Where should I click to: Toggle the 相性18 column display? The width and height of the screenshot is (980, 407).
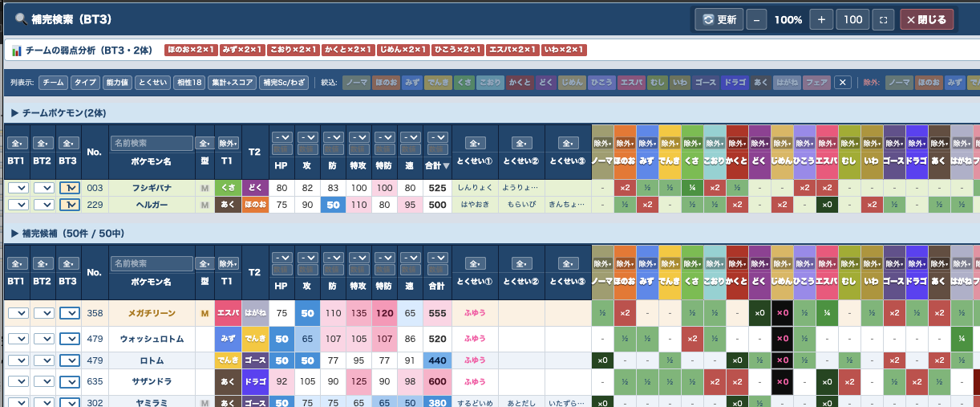pyautogui.click(x=189, y=82)
